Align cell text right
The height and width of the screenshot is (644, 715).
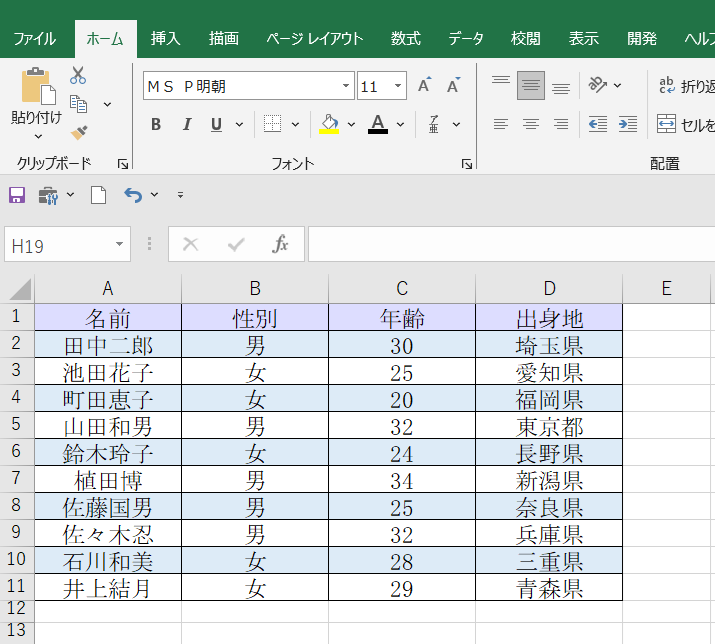[561, 124]
